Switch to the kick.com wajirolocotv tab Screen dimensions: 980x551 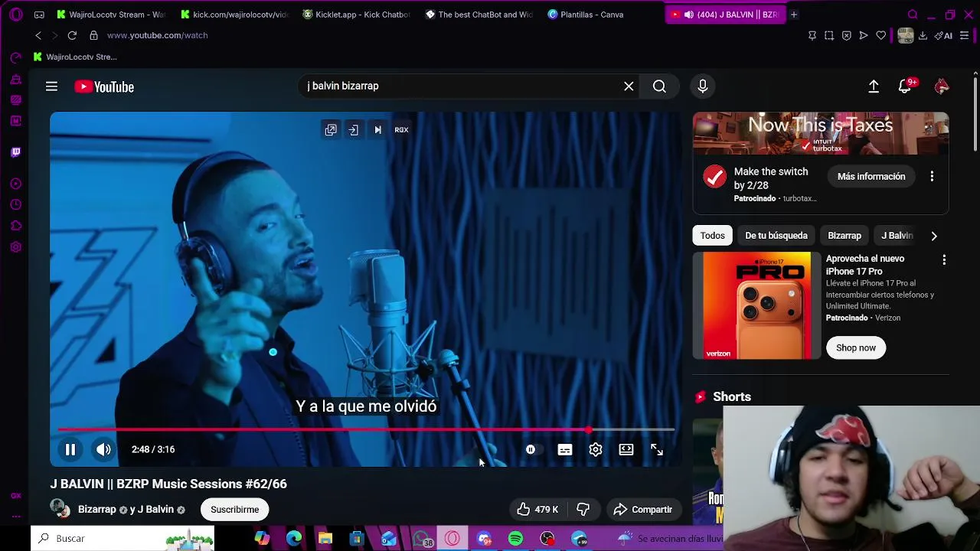(233, 15)
